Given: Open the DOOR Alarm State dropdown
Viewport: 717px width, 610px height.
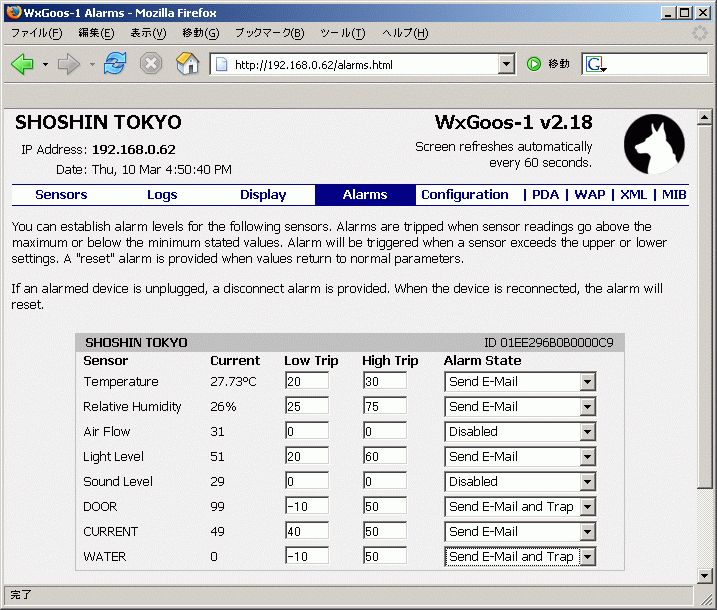Looking at the screenshot, I should [520, 507].
